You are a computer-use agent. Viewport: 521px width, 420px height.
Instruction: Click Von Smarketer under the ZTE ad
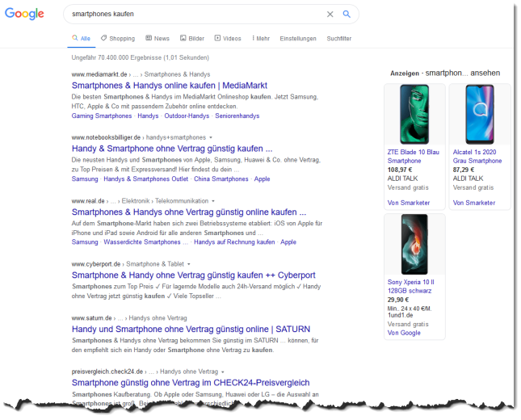tap(409, 203)
